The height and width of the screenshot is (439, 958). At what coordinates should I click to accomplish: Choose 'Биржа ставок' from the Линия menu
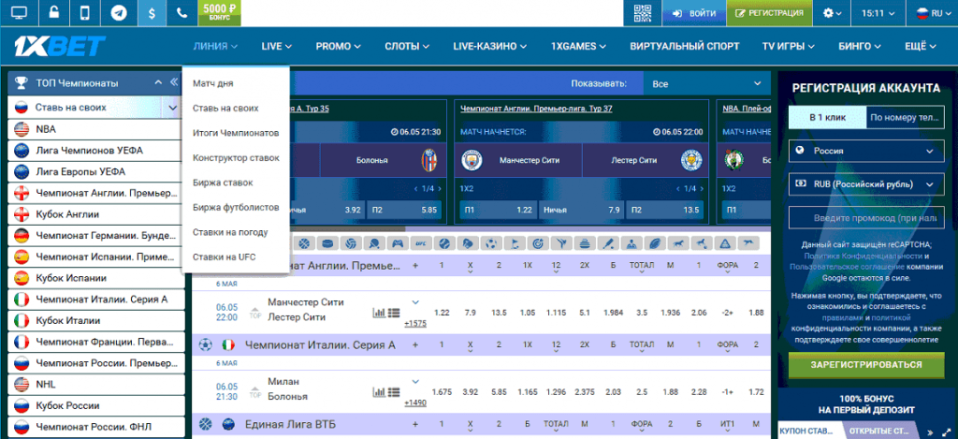[223, 183]
